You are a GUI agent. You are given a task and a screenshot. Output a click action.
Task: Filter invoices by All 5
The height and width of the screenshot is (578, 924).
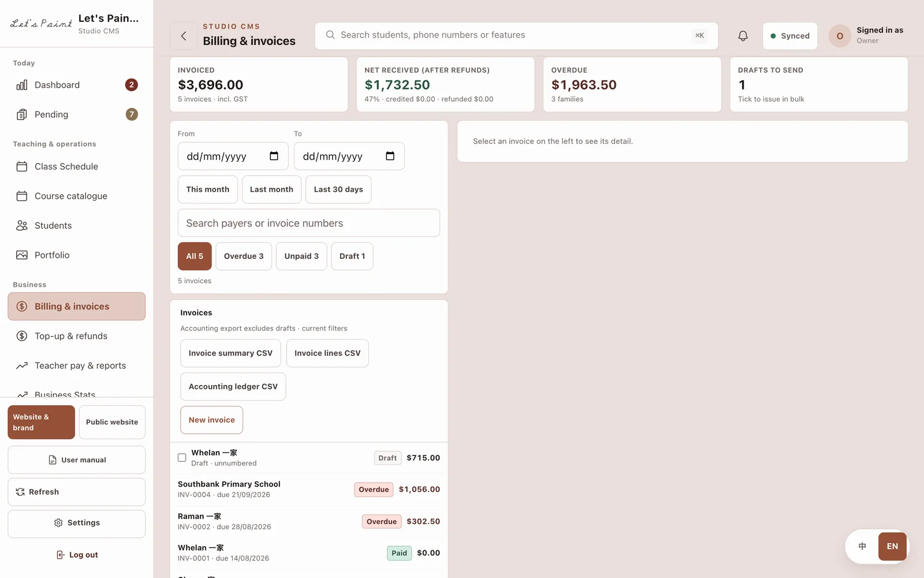coord(195,256)
